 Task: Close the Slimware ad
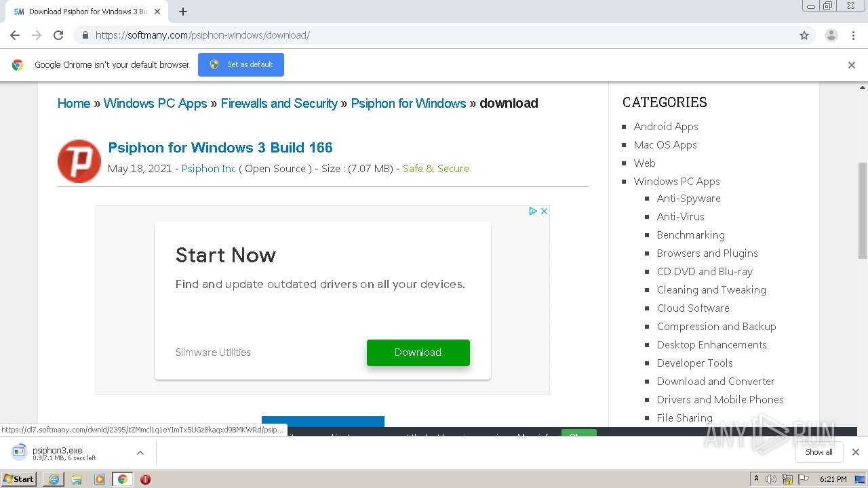click(544, 211)
